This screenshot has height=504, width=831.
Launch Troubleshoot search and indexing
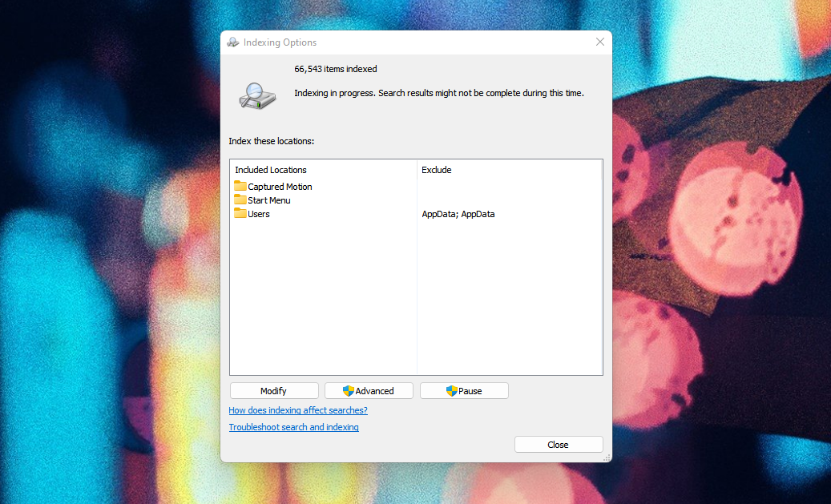point(293,427)
